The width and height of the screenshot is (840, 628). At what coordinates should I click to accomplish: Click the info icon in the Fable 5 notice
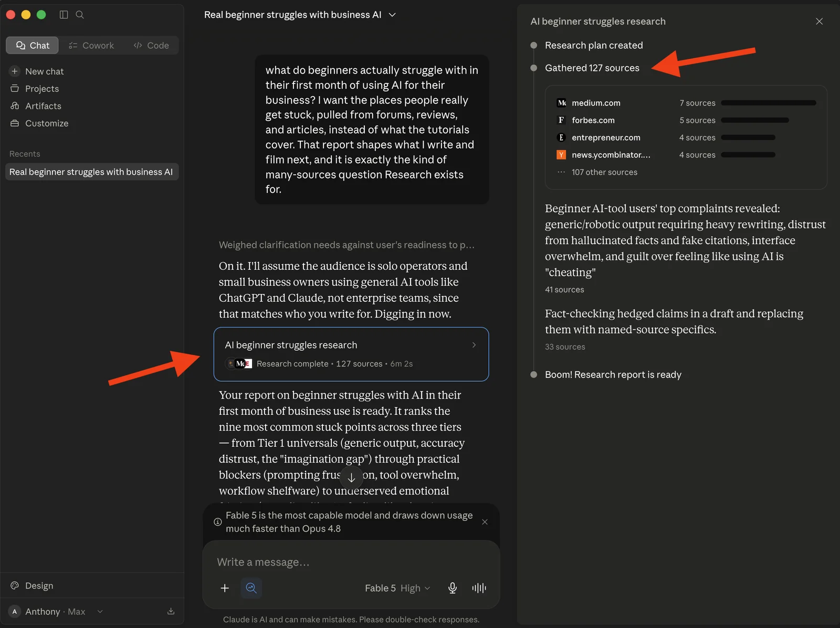click(218, 522)
